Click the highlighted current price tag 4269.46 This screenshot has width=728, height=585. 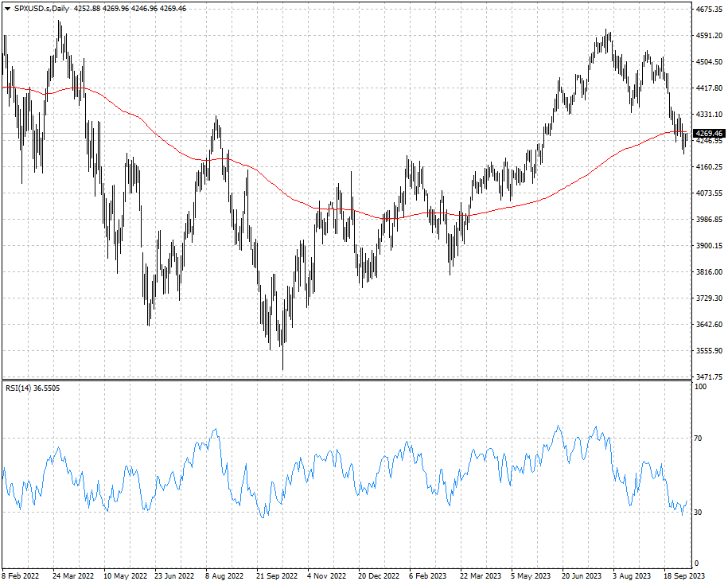709,133
